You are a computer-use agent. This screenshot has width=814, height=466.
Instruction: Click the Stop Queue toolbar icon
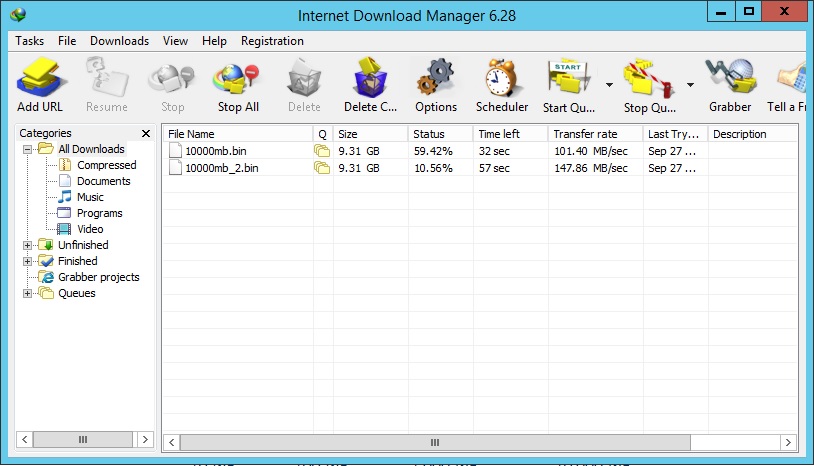point(649,78)
